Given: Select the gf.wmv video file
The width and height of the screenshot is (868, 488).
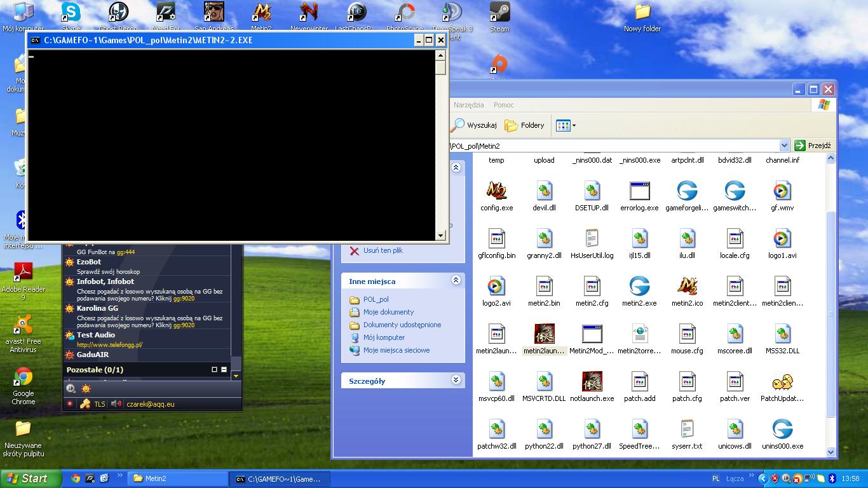Looking at the screenshot, I should tap(782, 196).
